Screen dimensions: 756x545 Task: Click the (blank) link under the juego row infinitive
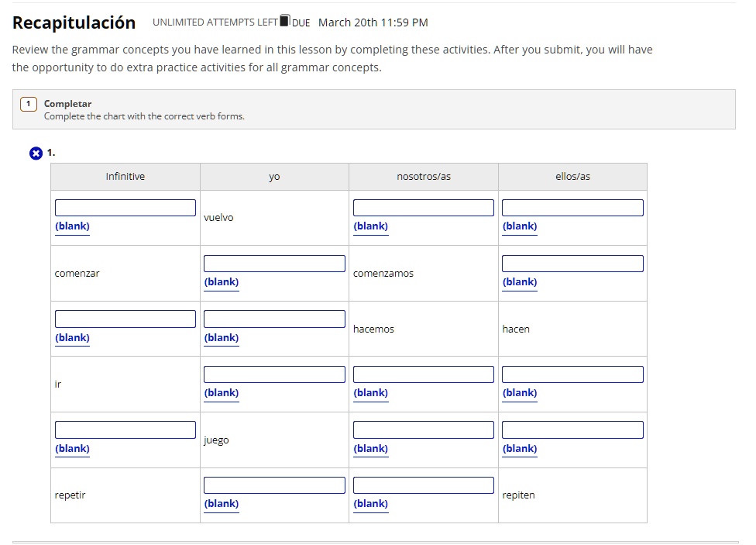[72, 449]
